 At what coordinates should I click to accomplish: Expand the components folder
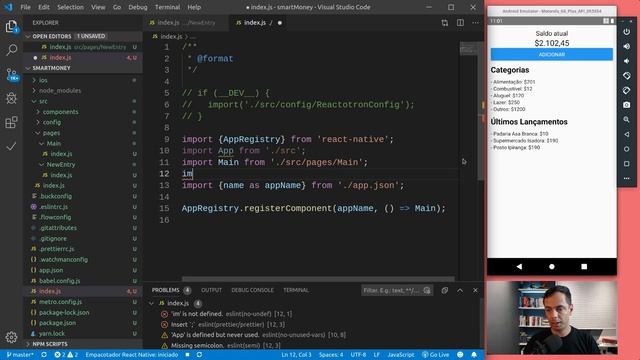(x=83, y=112)
